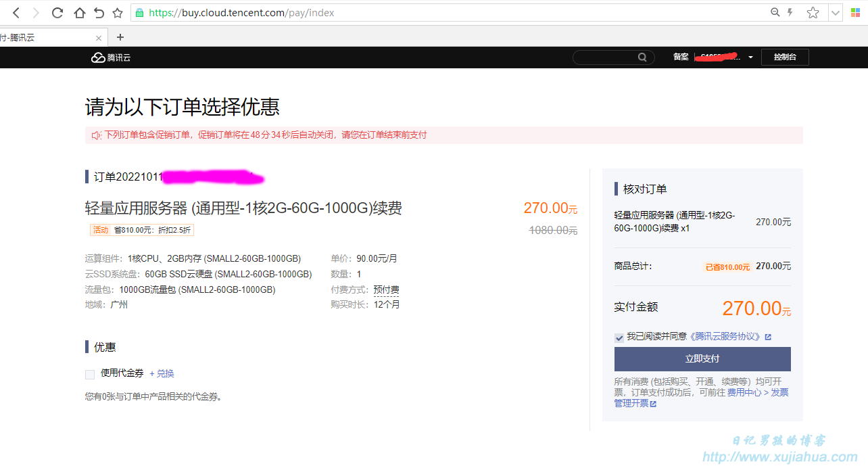This screenshot has height=466, width=868.
Task: Click the + 兑换 voucher link
Action: pyautogui.click(x=162, y=373)
